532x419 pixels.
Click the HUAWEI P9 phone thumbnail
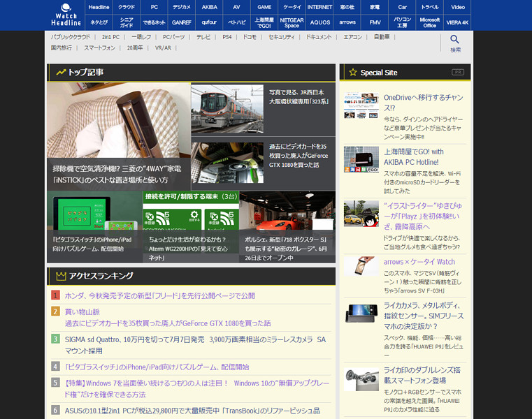(361, 314)
